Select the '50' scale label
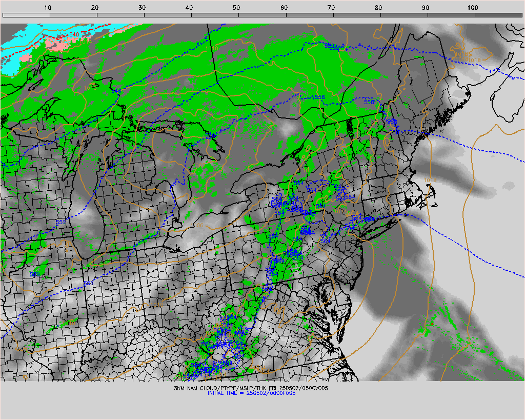The height and width of the screenshot is (420, 525). [x=236, y=7]
